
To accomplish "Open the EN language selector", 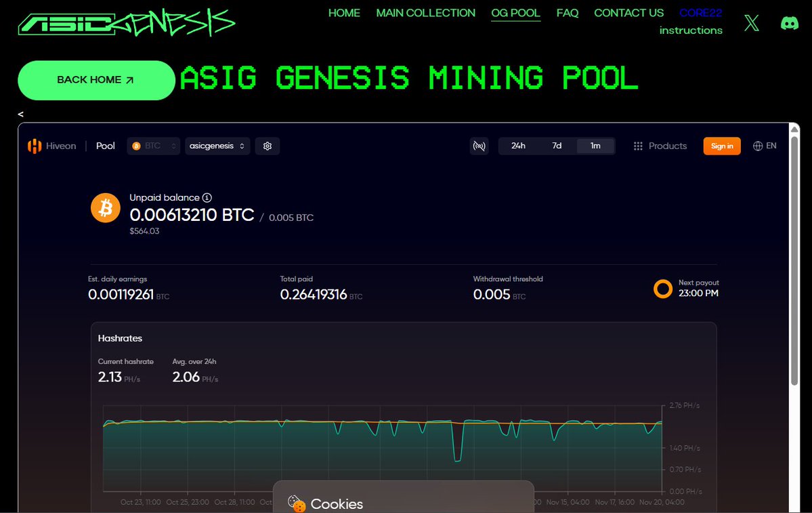I will tap(765, 146).
